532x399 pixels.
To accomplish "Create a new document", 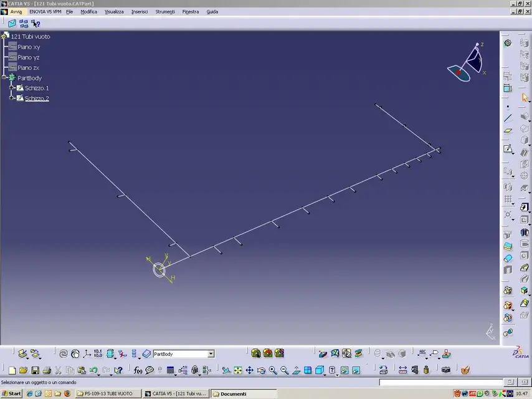I will (12, 370).
